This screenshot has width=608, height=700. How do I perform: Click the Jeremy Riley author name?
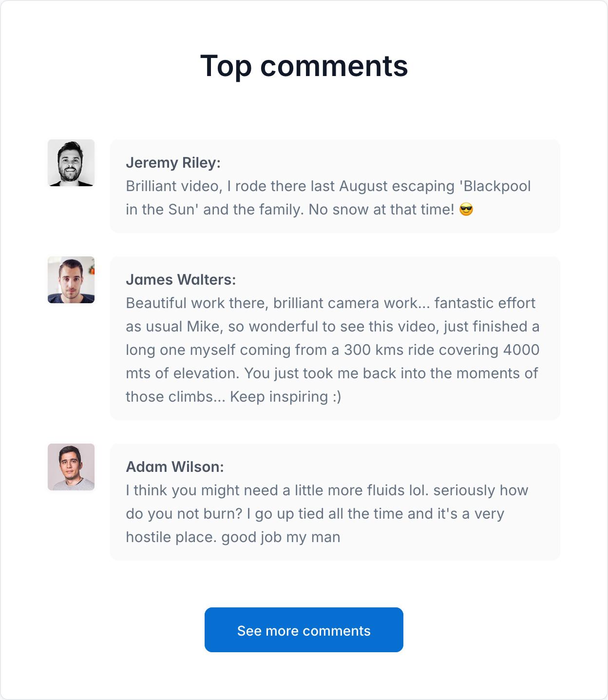pyautogui.click(x=173, y=163)
